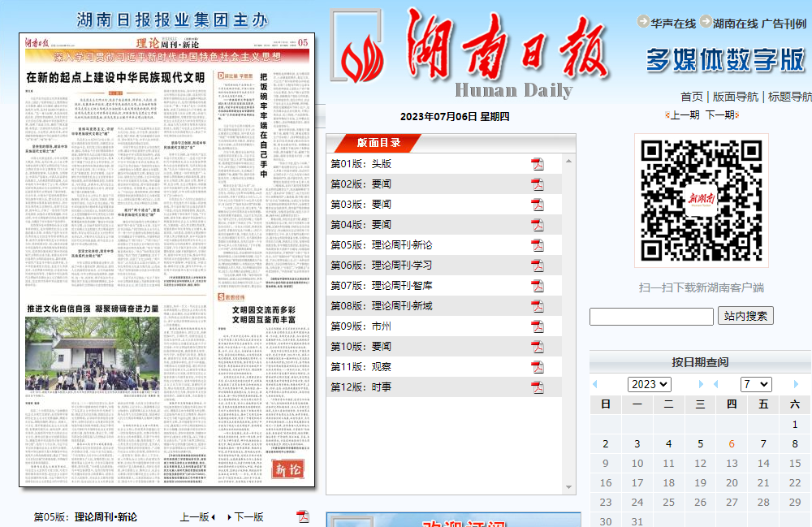Select July 5 in the calendar
812x527 pixels.
[700, 443]
